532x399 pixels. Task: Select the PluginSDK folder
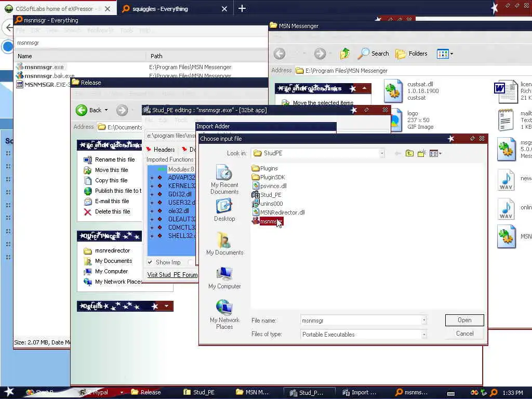point(269,177)
